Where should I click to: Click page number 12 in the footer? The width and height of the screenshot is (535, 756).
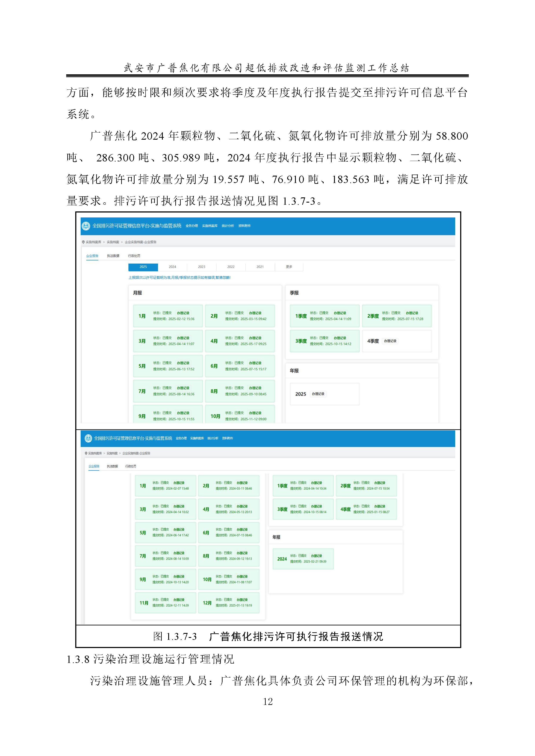pos(268,702)
